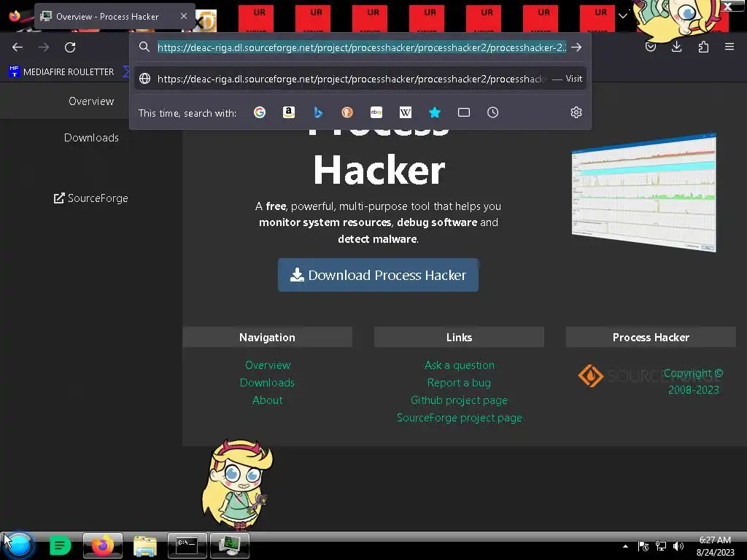Screen dimensions: 747x560
Task: Open the volume speaker tray icon
Action: tap(678, 546)
